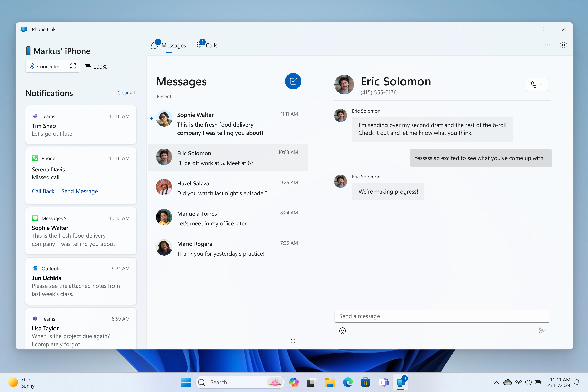588x392 pixels.
Task: Call Back Serena Davis
Action: click(x=43, y=191)
